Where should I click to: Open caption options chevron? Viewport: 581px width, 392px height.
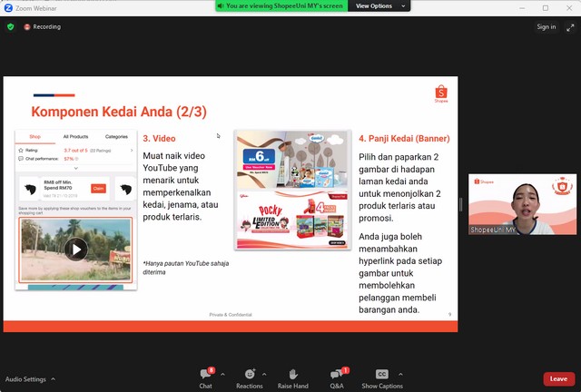[399, 374]
